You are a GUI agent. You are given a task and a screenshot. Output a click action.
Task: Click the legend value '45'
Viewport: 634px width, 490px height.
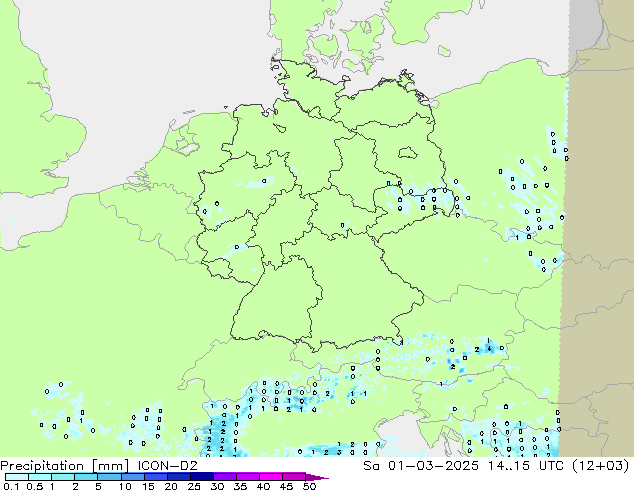[287, 486]
